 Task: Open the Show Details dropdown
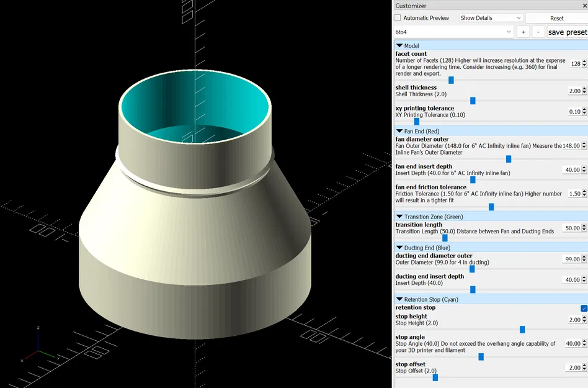click(490, 17)
